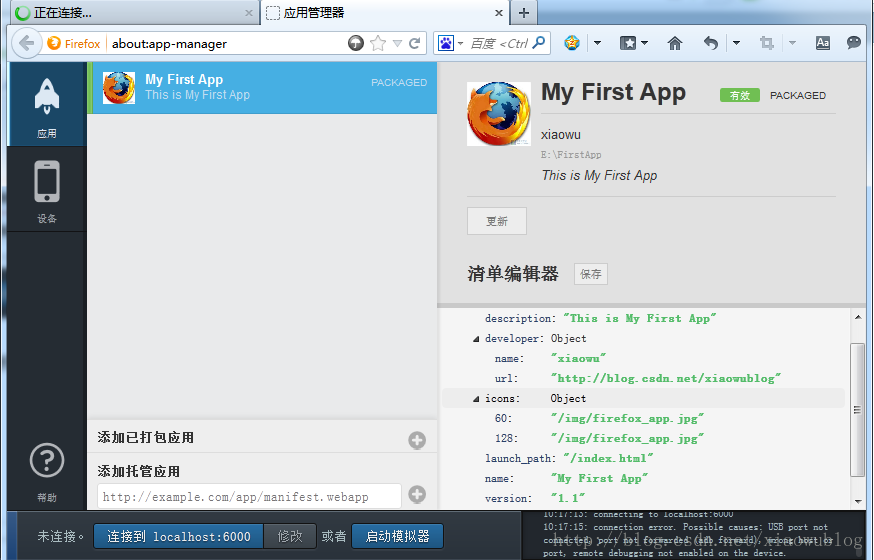Click the 更新 update button
874x560 pixels.
pos(497,221)
